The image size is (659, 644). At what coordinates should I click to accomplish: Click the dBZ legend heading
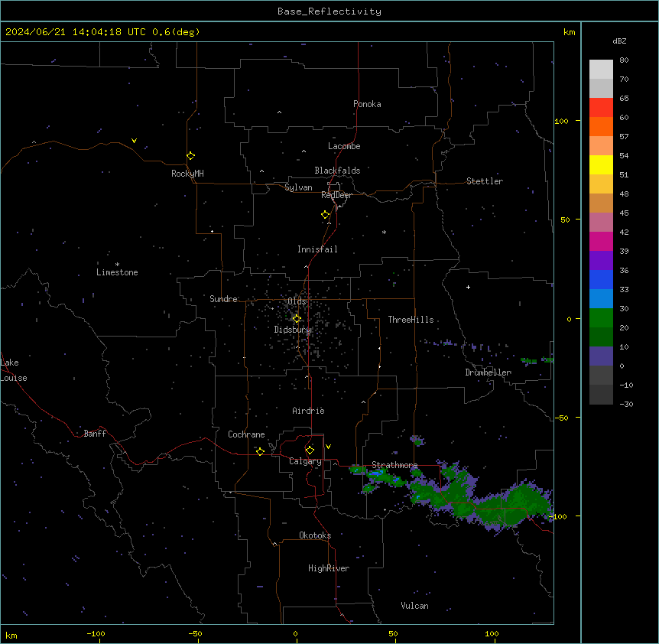[619, 41]
